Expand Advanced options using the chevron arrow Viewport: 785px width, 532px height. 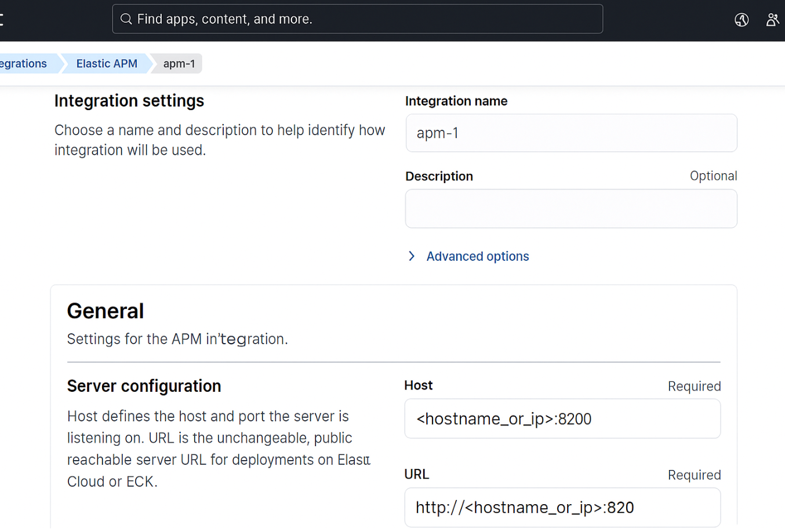[x=412, y=256]
